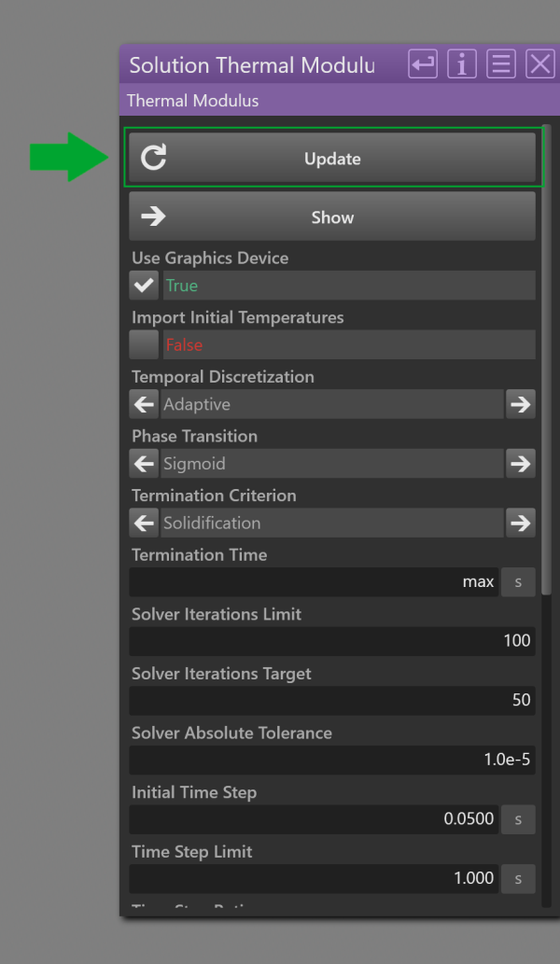Toggle the Use Graphics Device checkbox

tap(144, 286)
